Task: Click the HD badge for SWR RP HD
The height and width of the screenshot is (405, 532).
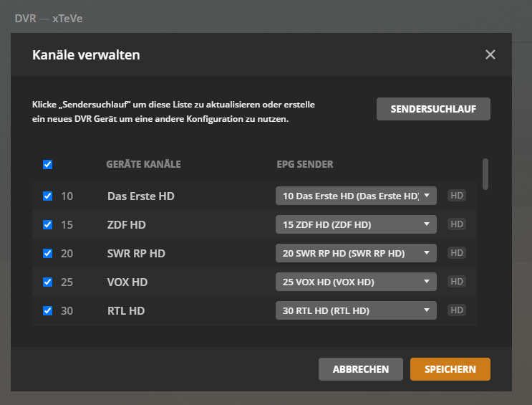Action: pyautogui.click(x=456, y=253)
